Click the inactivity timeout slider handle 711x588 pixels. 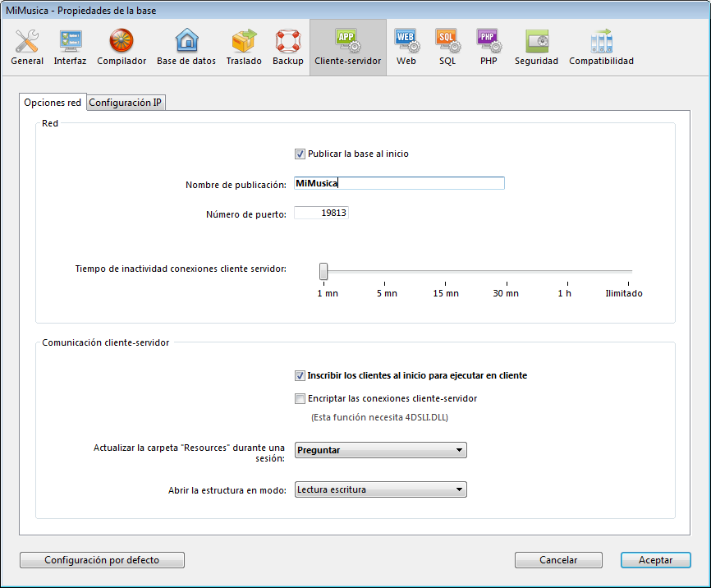(323, 271)
